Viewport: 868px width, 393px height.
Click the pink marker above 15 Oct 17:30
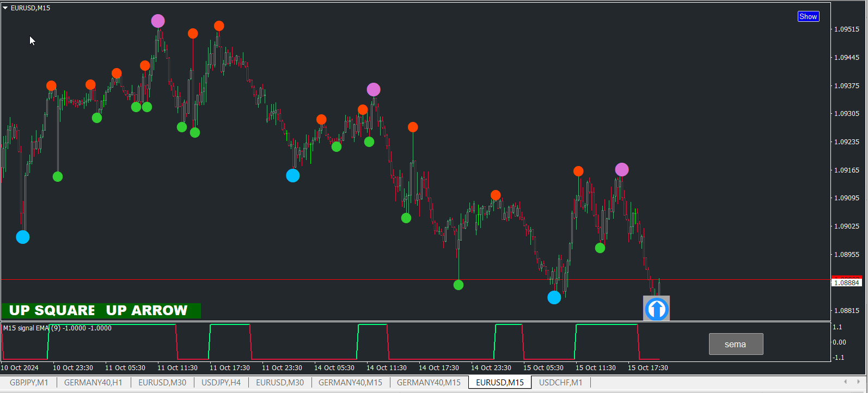622,170
